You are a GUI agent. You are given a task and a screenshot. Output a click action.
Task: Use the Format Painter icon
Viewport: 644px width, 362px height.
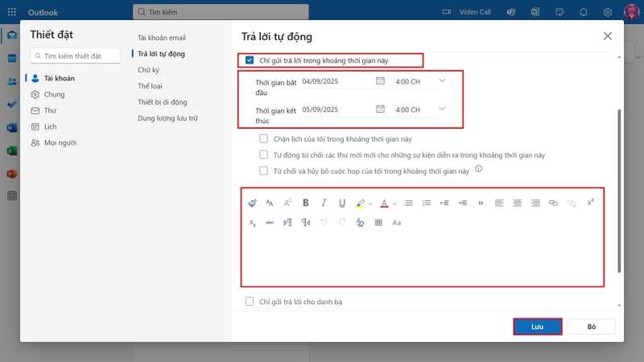[252, 203]
